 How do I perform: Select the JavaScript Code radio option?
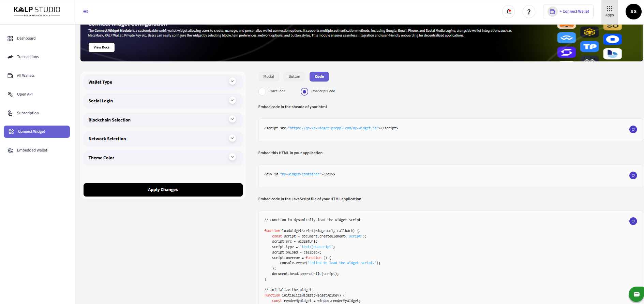(304, 91)
